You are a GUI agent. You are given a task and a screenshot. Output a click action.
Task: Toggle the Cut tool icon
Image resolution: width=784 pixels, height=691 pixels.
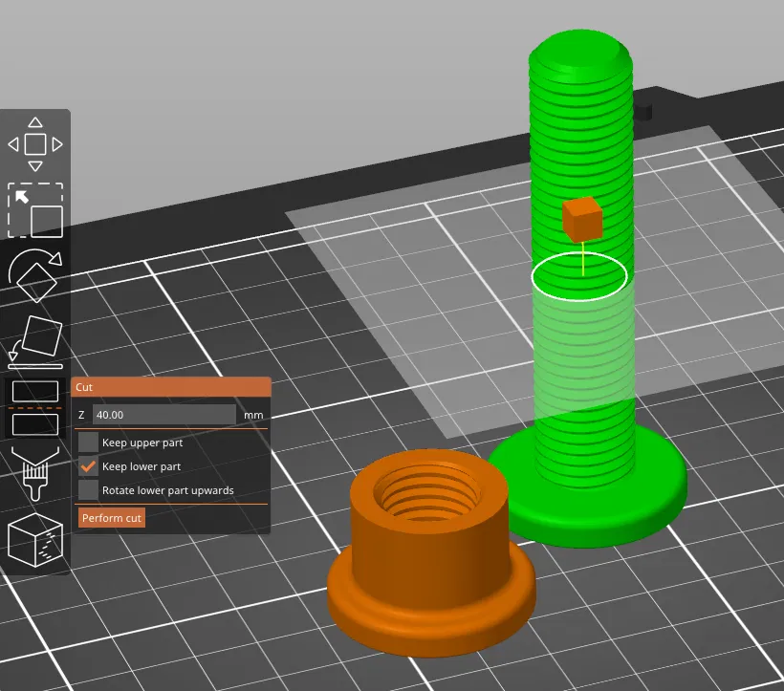tap(35, 408)
